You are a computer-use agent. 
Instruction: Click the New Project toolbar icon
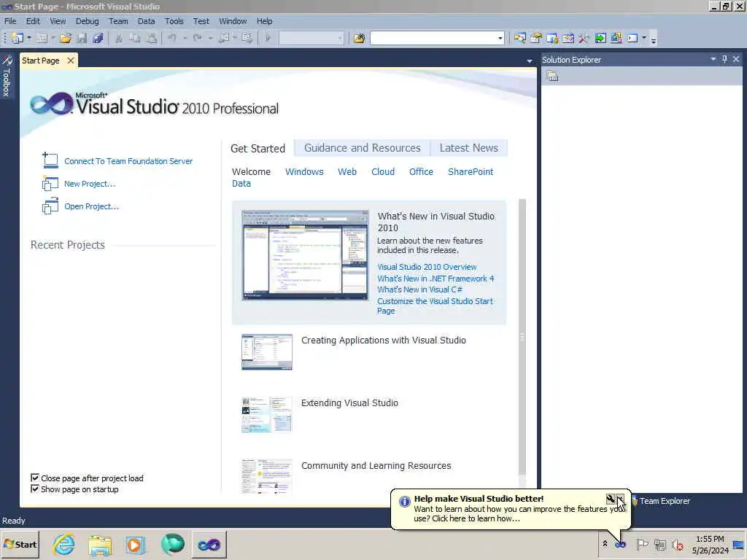pyautogui.click(x=18, y=38)
